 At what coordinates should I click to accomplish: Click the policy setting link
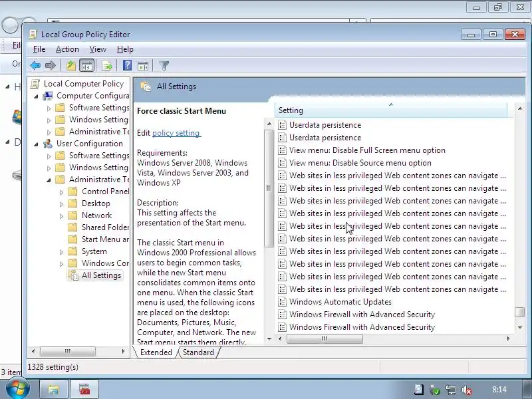pos(176,133)
